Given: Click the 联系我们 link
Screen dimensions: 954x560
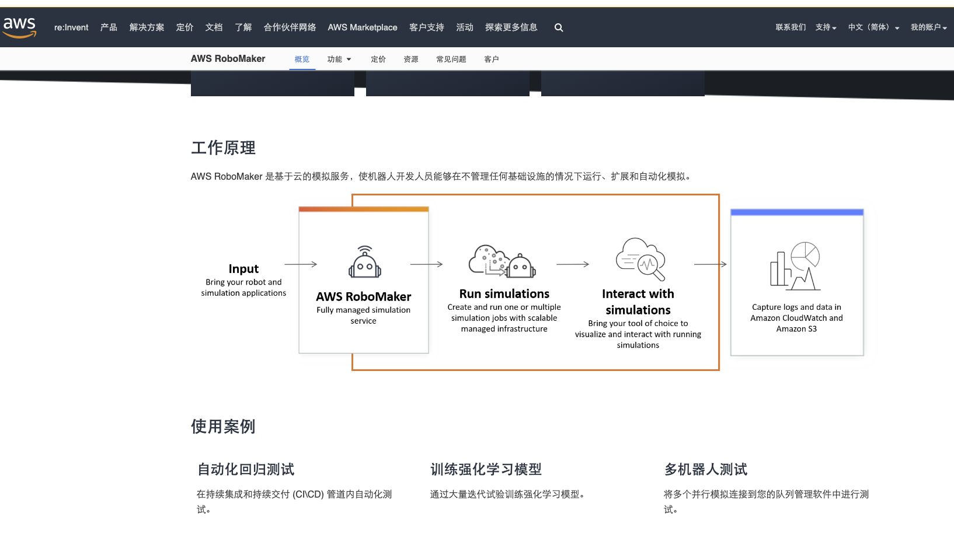Looking at the screenshot, I should click(791, 27).
